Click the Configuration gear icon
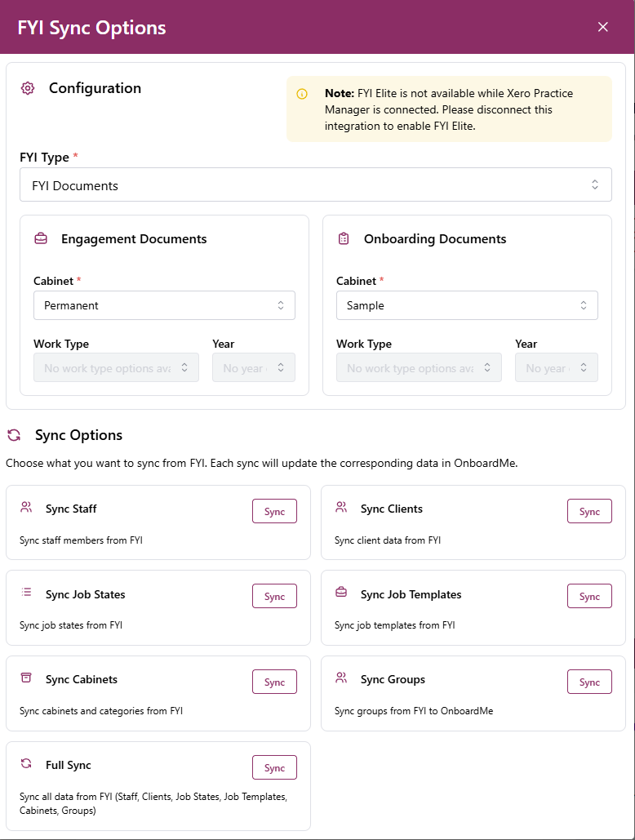This screenshot has height=840, width=635. pos(28,88)
